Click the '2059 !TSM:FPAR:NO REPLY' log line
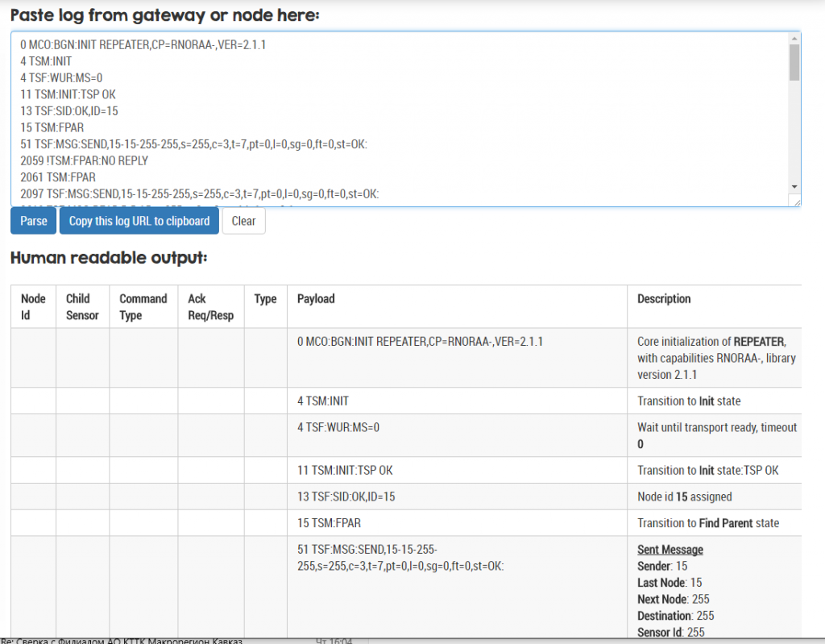Viewport: 825px width, 644px height. click(x=85, y=160)
